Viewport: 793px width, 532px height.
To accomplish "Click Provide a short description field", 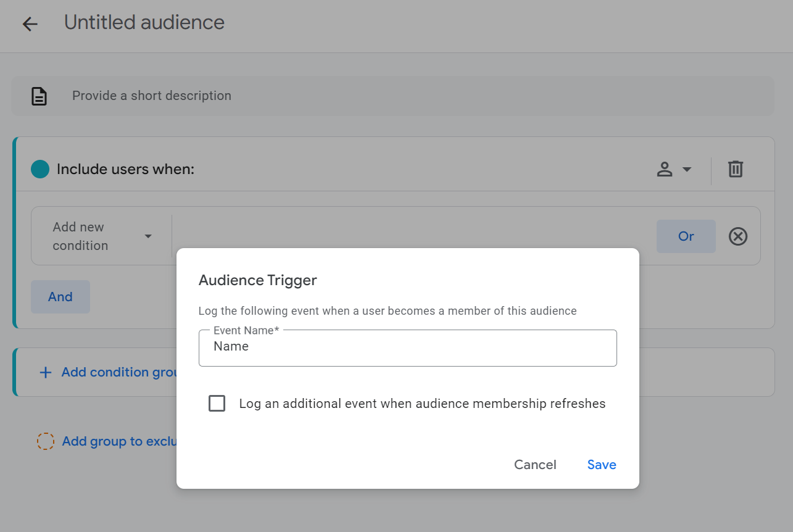I will (x=392, y=96).
